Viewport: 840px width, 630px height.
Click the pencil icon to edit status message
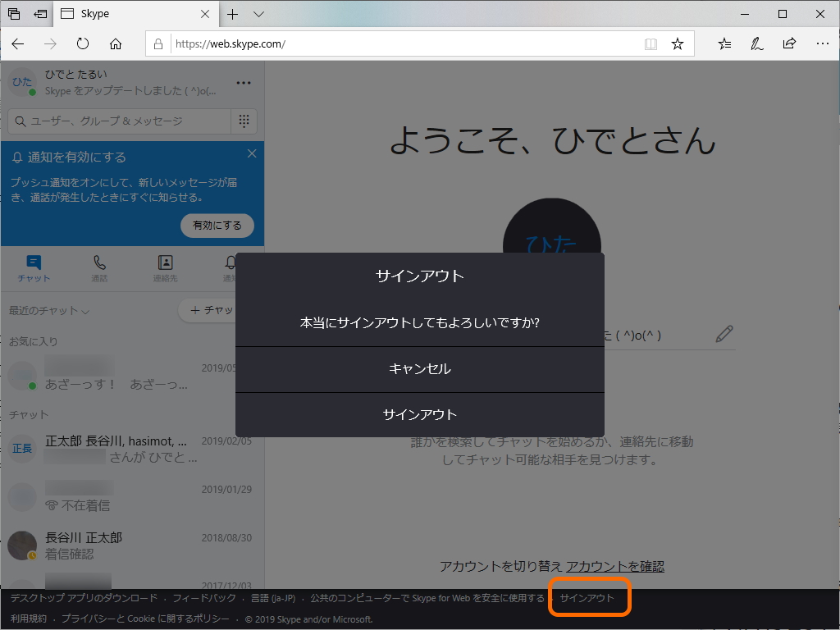[x=724, y=333]
